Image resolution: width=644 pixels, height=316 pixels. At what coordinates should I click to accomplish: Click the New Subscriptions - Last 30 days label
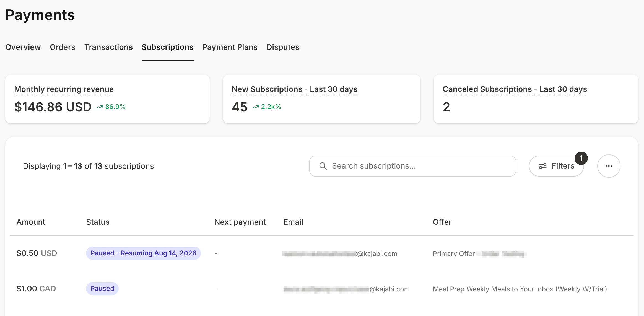pyautogui.click(x=295, y=89)
